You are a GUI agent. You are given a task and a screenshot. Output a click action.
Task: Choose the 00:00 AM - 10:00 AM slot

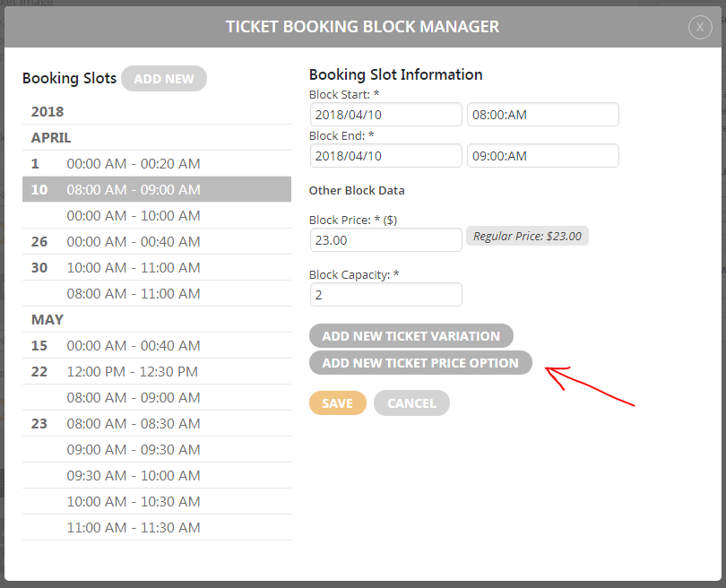(x=157, y=215)
